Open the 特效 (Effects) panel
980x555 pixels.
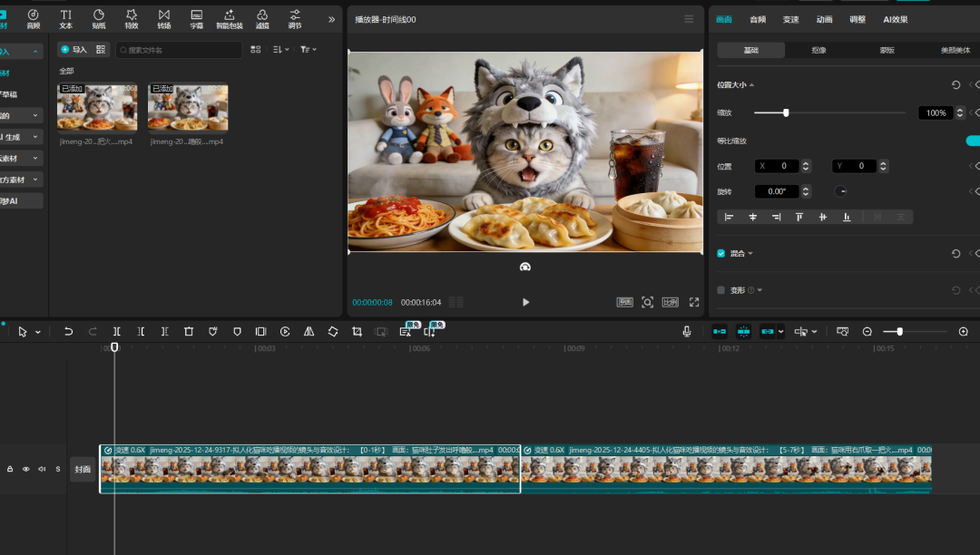131,18
